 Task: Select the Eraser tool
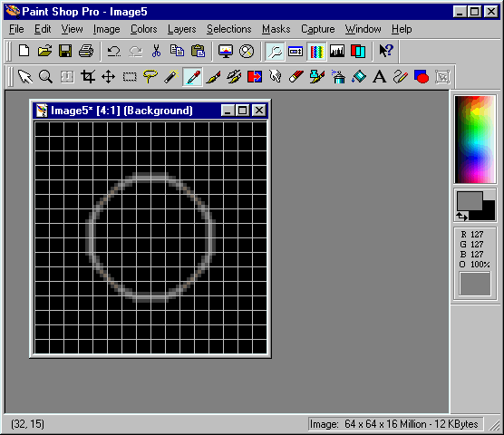coord(296,77)
